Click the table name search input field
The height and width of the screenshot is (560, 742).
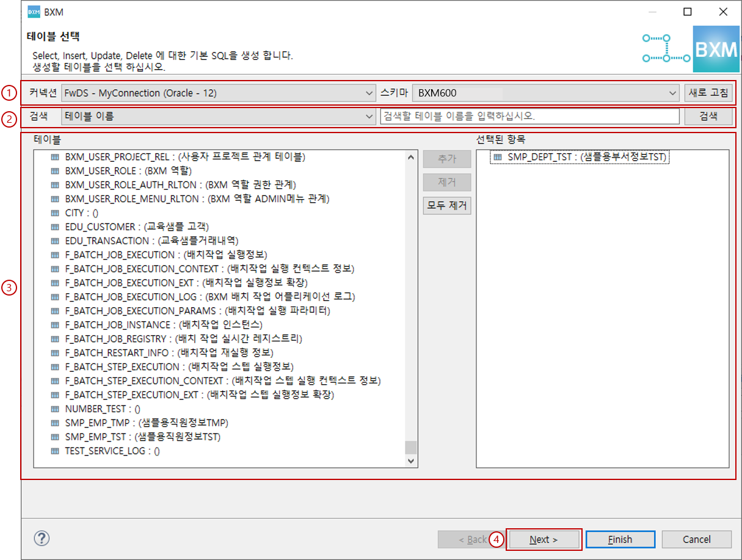(x=531, y=116)
